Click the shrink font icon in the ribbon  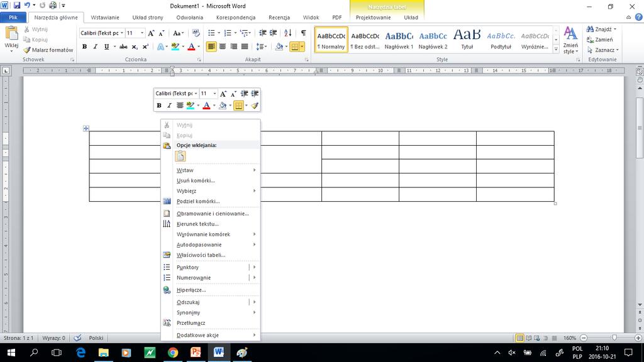(162, 33)
